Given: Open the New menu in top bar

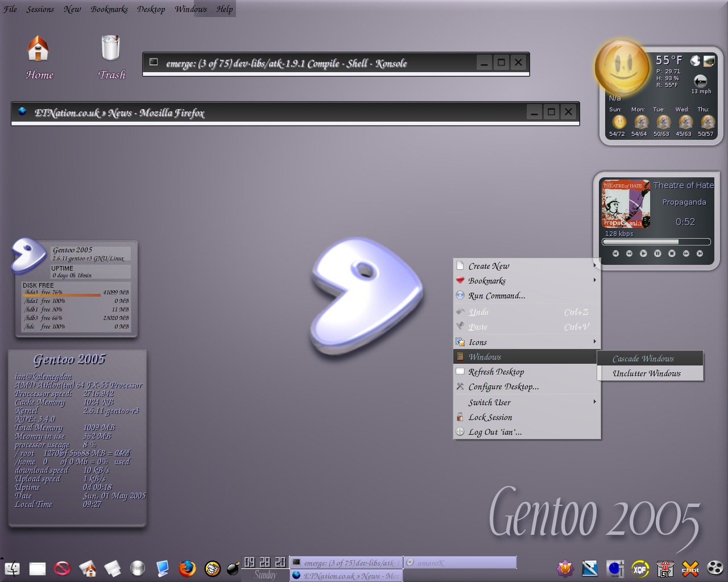Looking at the screenshot, I should click(x=72, y=9).
